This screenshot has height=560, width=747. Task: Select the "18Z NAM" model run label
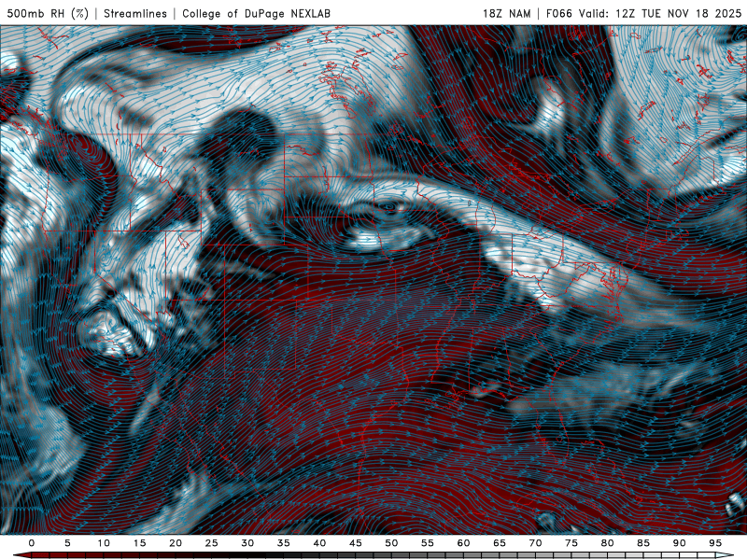tap(506, 13)
